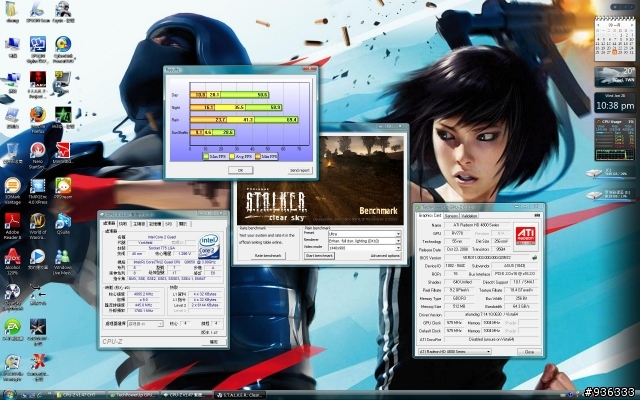
Task: Open the calendar gadget in sidebar
Action: (x=614, y=39)
